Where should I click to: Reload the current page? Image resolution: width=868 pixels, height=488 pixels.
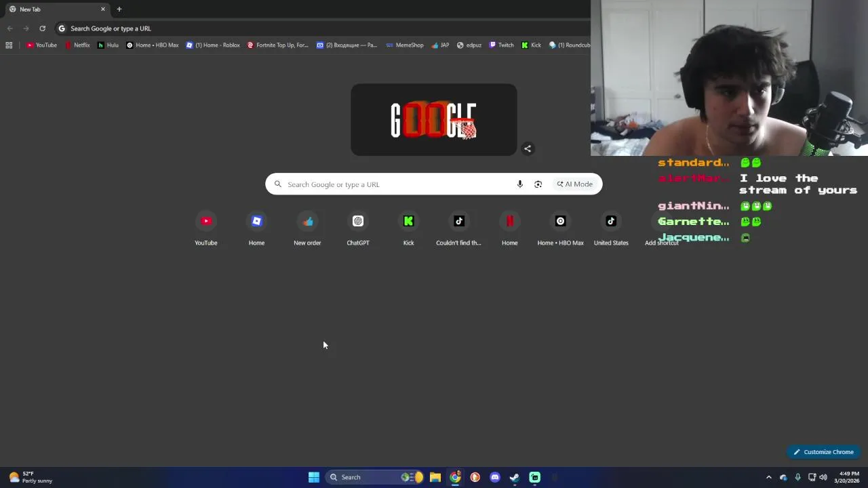point(42,28)
